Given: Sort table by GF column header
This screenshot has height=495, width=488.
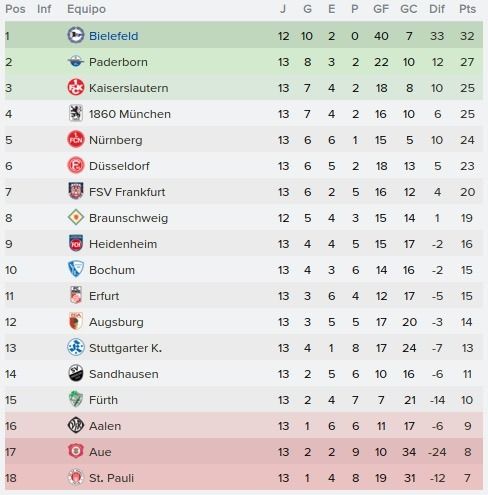Looking at the screenshot, I should [x=381, y=9].
